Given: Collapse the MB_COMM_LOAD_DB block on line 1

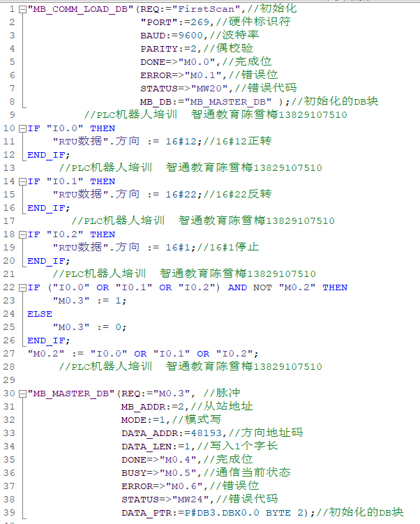Looking at the screenshot, I should click(x=22, y=9).
